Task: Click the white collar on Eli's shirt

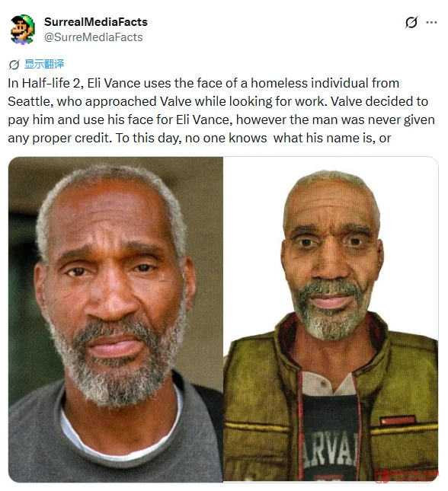Action: click(x=328, y=384)
